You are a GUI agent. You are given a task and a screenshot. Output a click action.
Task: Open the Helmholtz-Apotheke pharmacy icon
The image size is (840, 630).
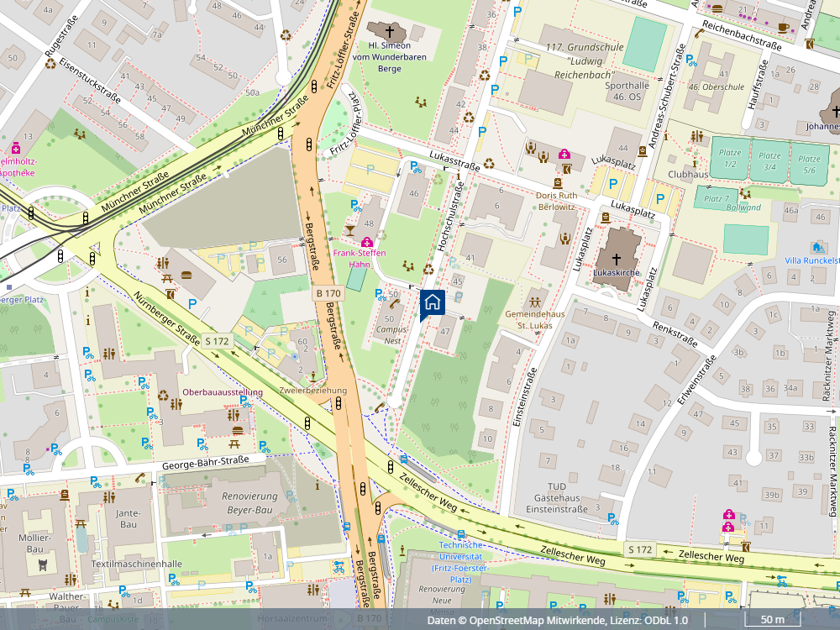16,149
